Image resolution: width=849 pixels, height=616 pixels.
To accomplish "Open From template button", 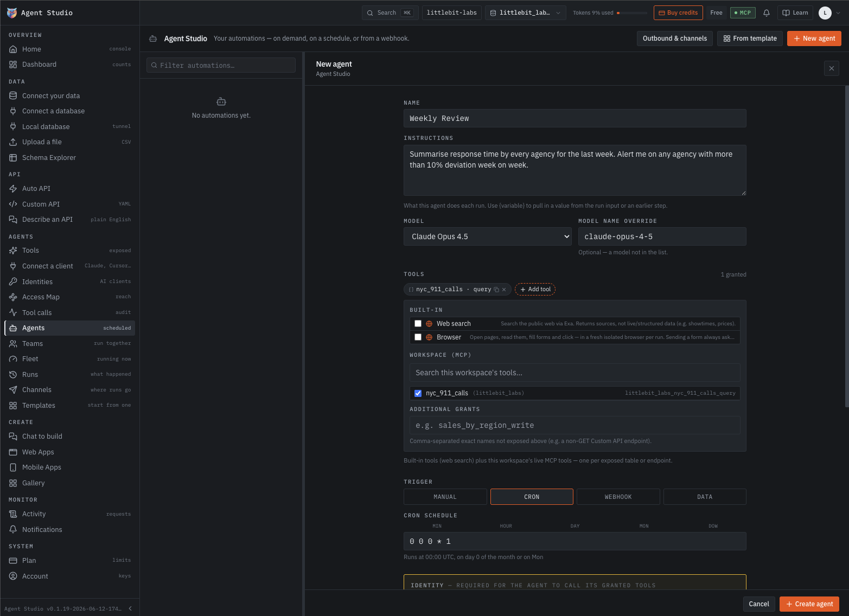I will pyautogui.click(x=750, y=39).
